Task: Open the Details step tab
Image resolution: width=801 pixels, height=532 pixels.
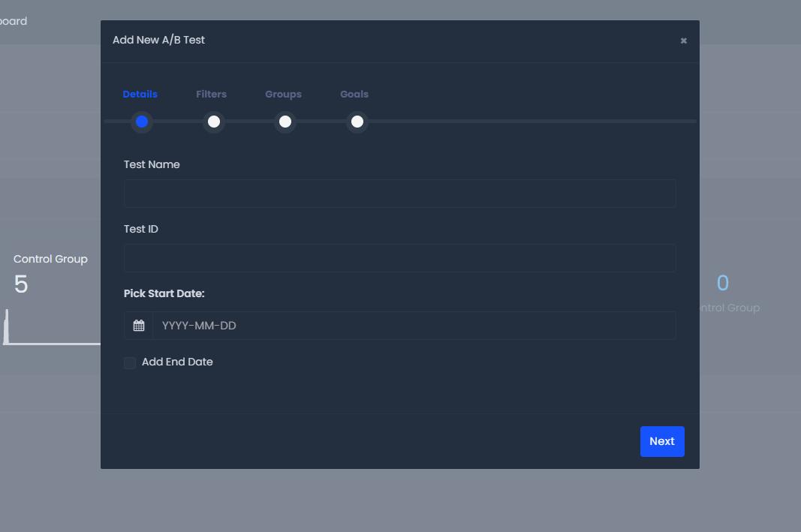Action: (140, 94)
